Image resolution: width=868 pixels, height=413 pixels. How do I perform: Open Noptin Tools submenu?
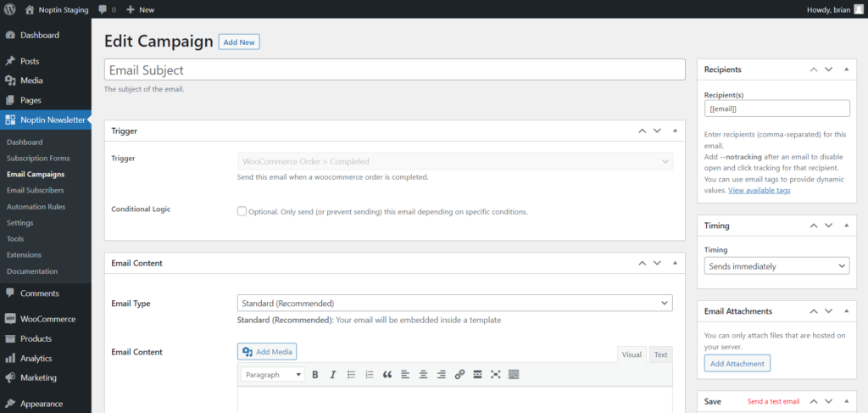[15, 238]
